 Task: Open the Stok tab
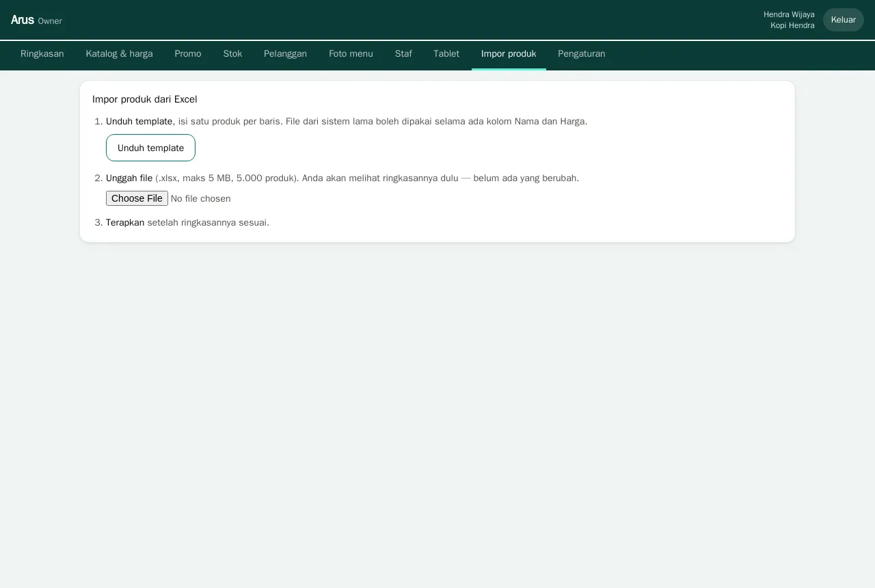pos(232,54)
